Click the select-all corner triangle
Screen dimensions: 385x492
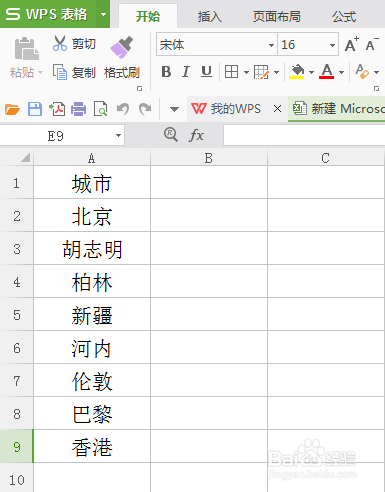tap(25, 157)
